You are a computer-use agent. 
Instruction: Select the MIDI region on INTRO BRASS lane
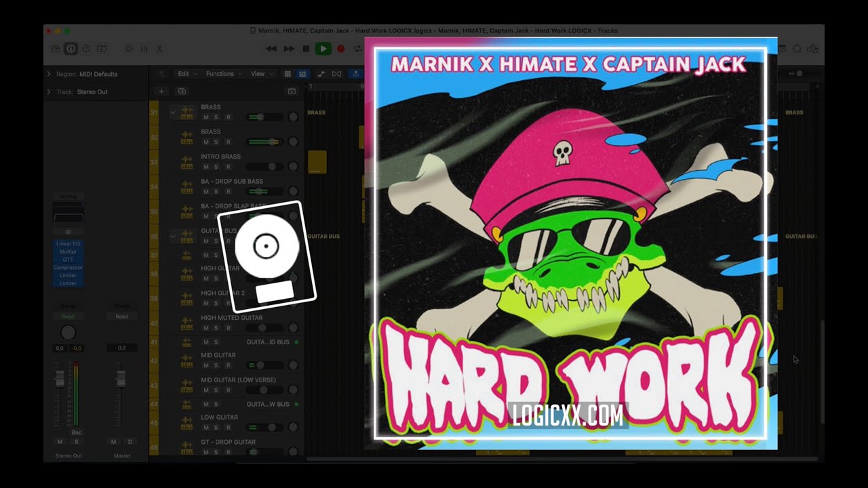tap(317, 162)
